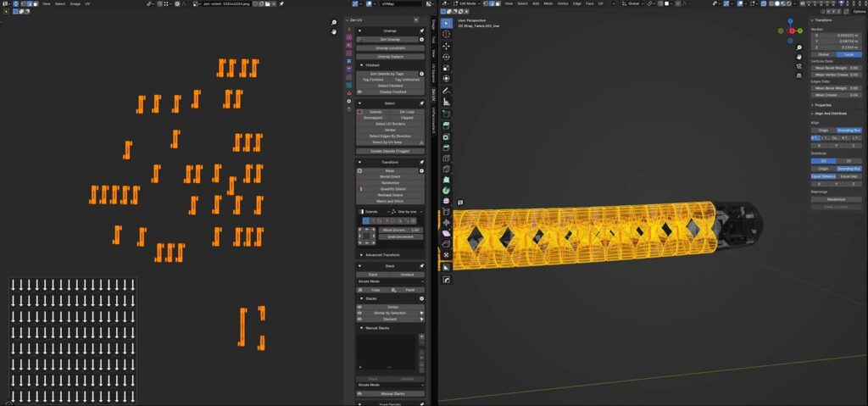The width and height of the screenshot is (868, 406).
Task: Toggle the eye next to the Stacked row
Action: tap(359, 319)
